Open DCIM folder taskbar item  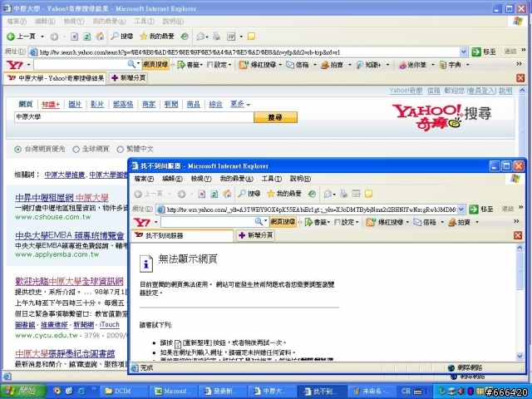click(124, 391)
